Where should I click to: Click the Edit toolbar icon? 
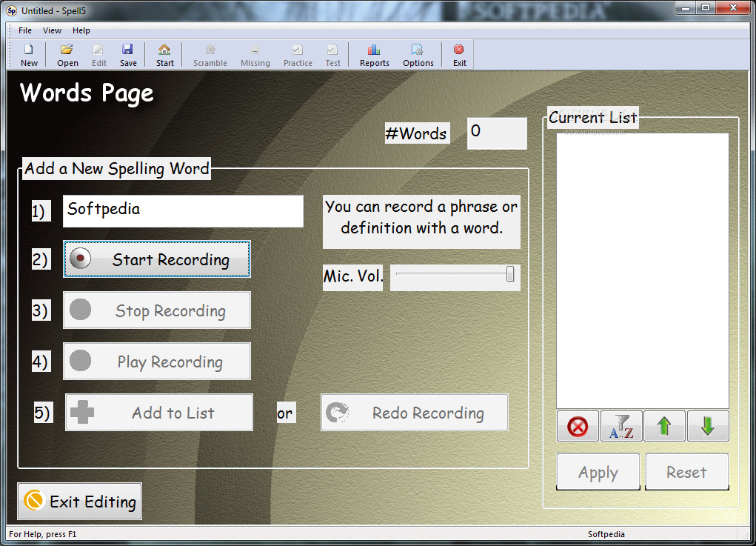[98, 55]
